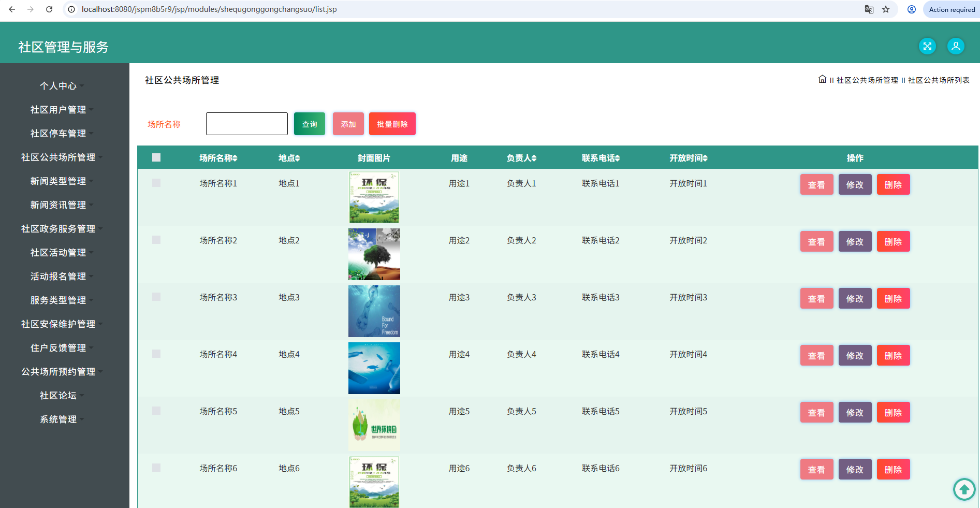980x508 pixels.
Task: Toggle the select-all checkbox in table header
Action: coord(156,157)
